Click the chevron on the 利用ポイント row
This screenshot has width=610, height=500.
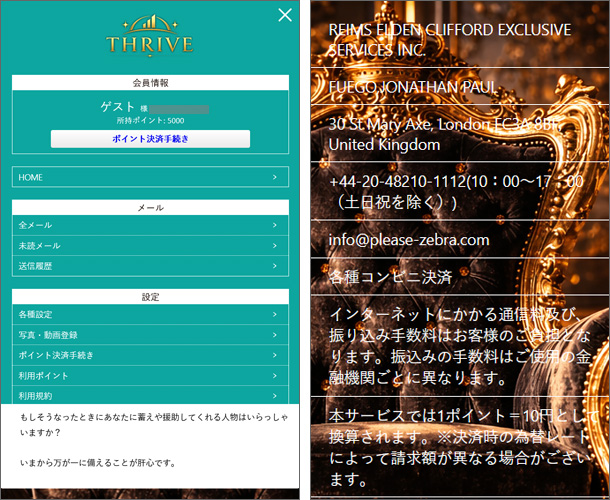pos(275,375)
